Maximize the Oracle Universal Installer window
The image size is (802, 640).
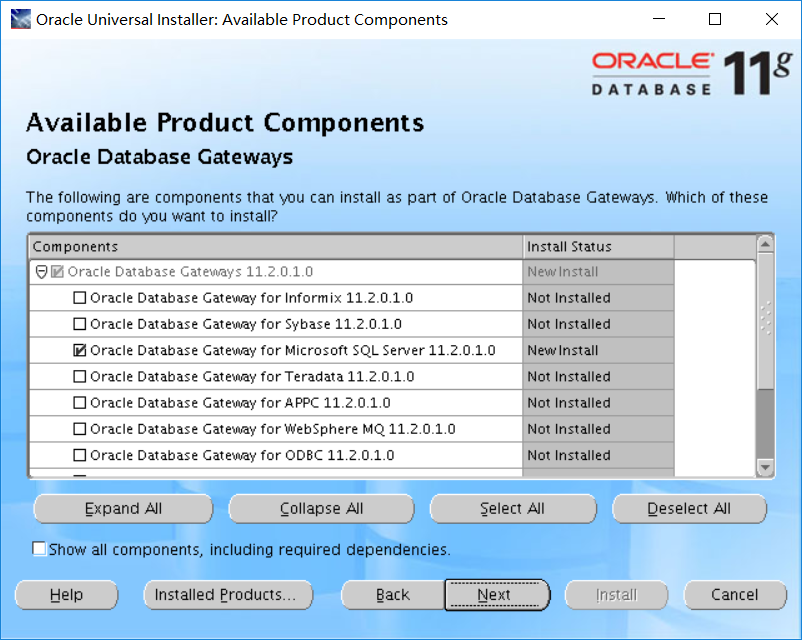[715, 19]
